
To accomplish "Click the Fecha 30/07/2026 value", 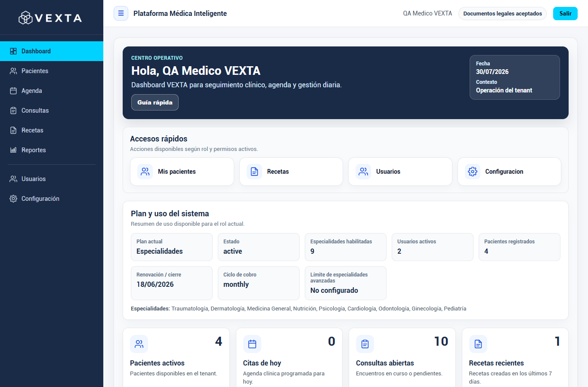I will point(492,72).
